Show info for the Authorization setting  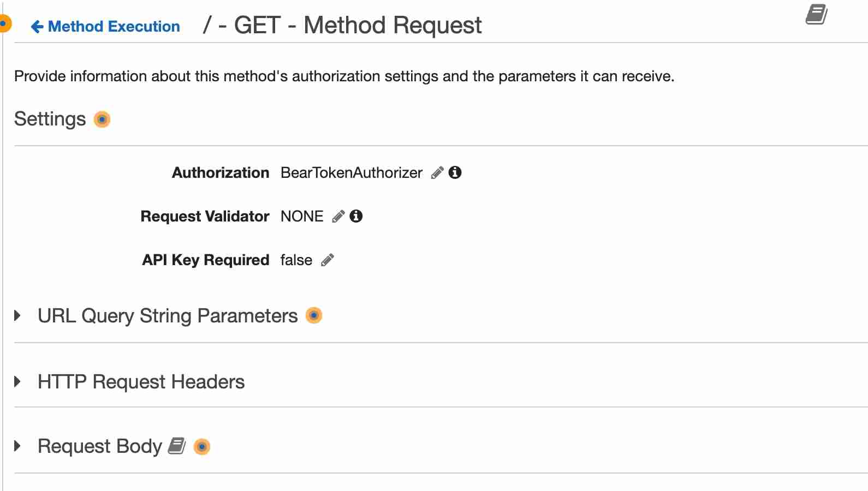pyautogui.click(x=455, y=172)
